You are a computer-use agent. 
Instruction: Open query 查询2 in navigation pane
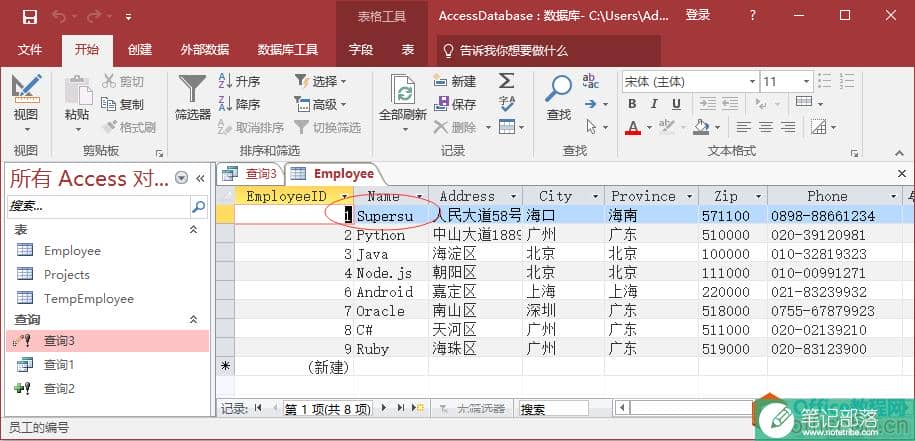pyautogui.click(x=60, y=389)
